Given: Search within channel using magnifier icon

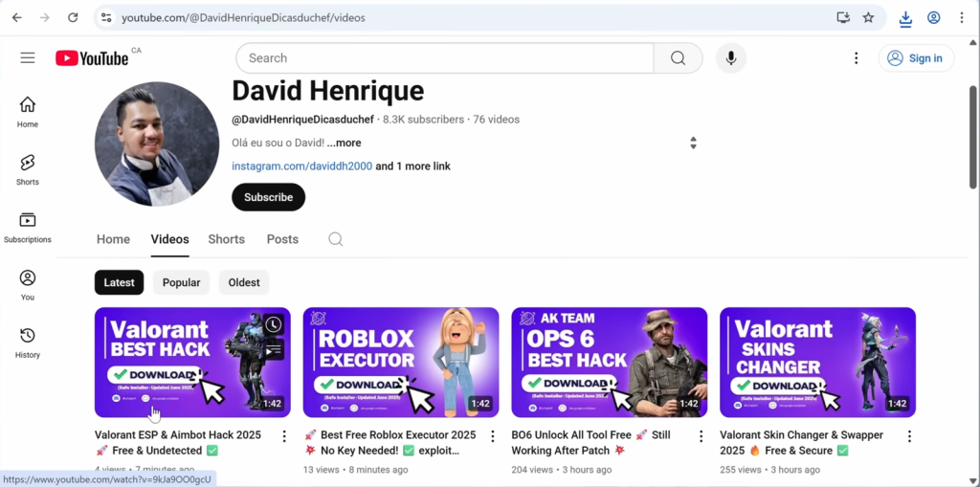Looking at the screenshot, I should tap(336, 239).
